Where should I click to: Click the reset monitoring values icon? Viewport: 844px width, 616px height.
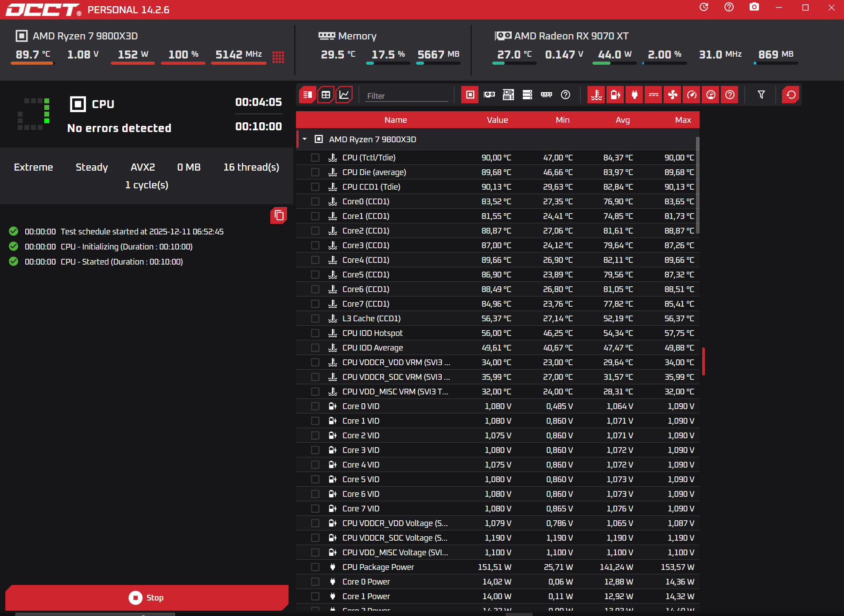click(791, 95)
